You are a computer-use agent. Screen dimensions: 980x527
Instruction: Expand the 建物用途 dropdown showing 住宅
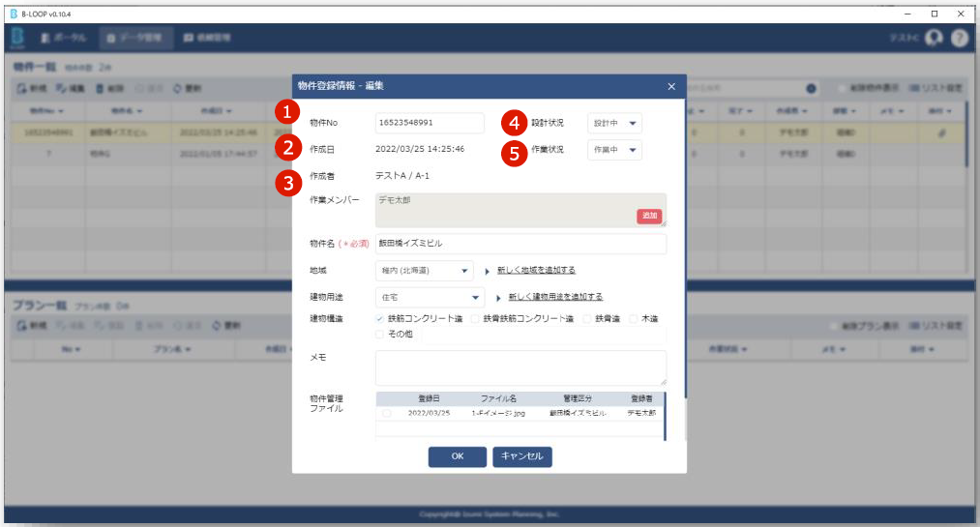pyautogui.click(x=429, y=297)
